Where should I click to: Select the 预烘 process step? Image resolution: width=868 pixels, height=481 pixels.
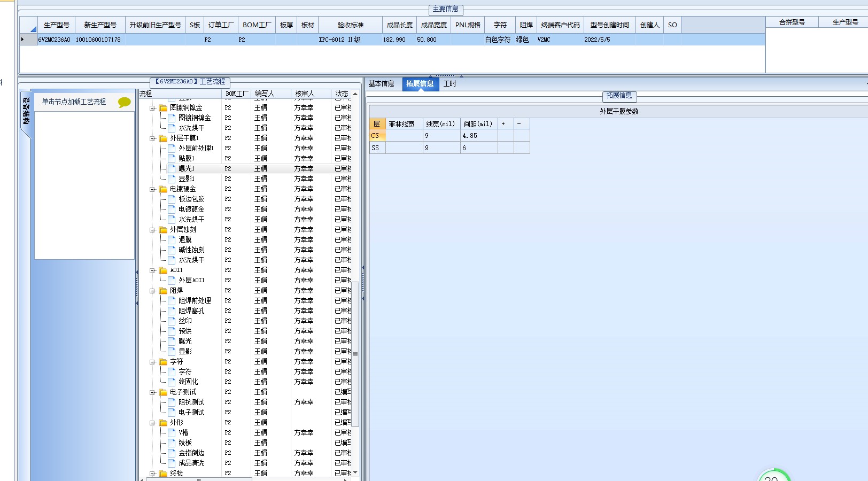(185, 331)
